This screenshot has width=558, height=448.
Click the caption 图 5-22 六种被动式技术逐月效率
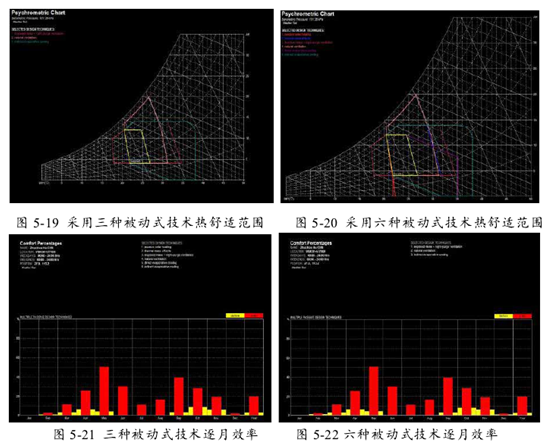[396, 434]
